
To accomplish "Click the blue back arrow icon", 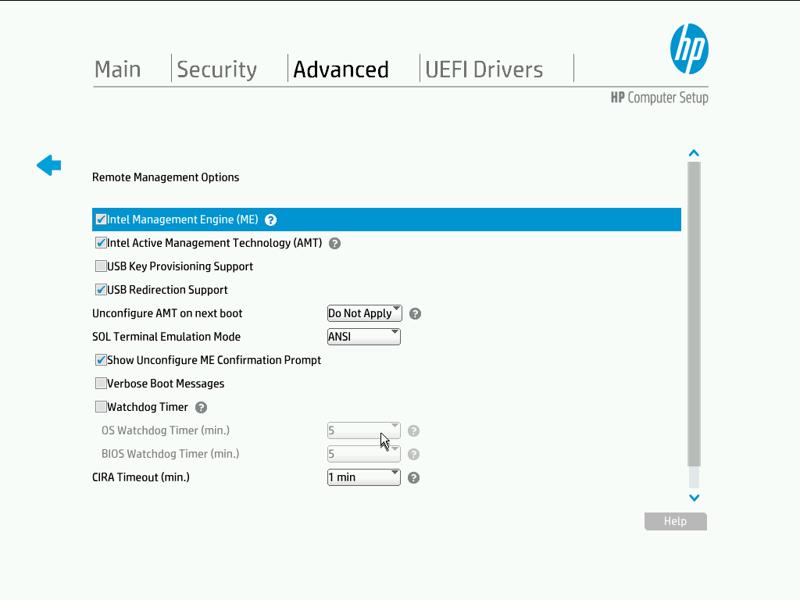I will [x=49, y=165].
